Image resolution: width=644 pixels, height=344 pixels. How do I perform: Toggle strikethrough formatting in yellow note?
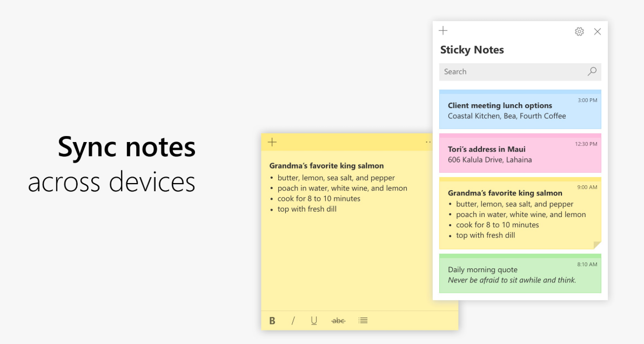point(338,321)
